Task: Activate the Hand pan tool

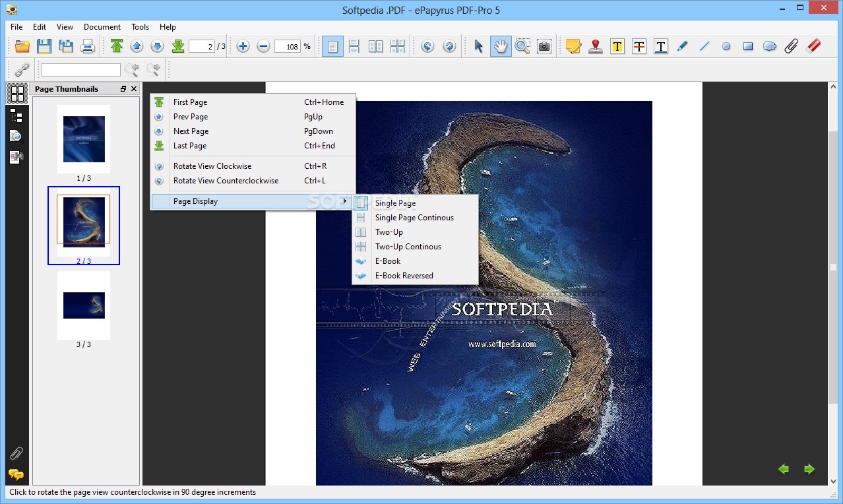Action: tap(501, 46)
